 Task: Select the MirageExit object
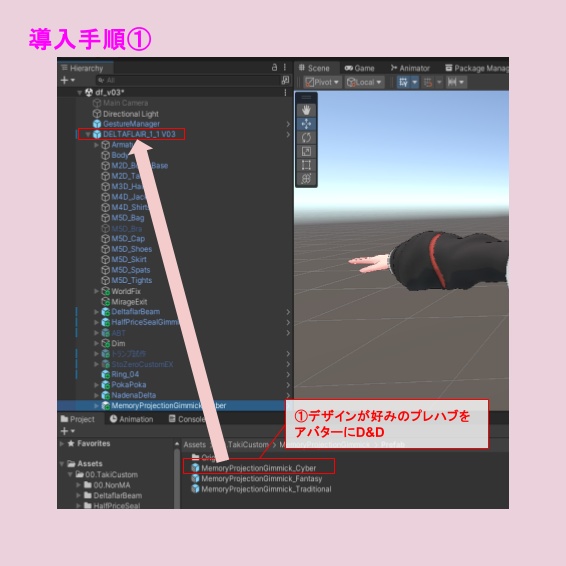point(129,302)
